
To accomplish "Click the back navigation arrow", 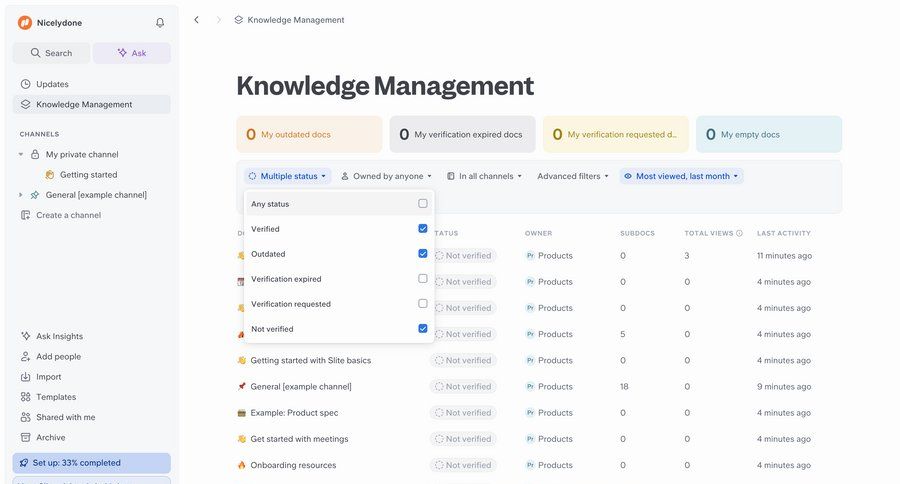I will pos(196,20).
